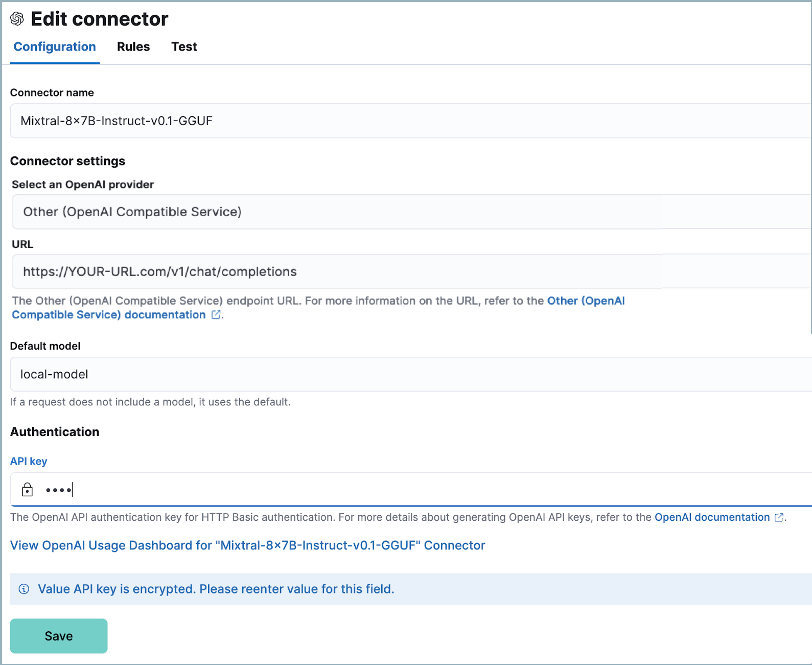
Task: Click the API key label
Action: (29, 461)
